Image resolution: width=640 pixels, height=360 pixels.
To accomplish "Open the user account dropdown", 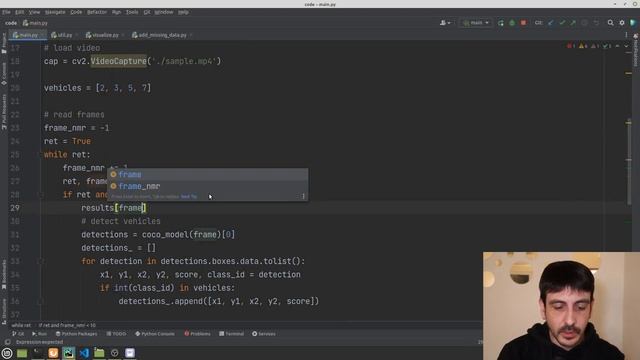I will [x=445, y=23].
